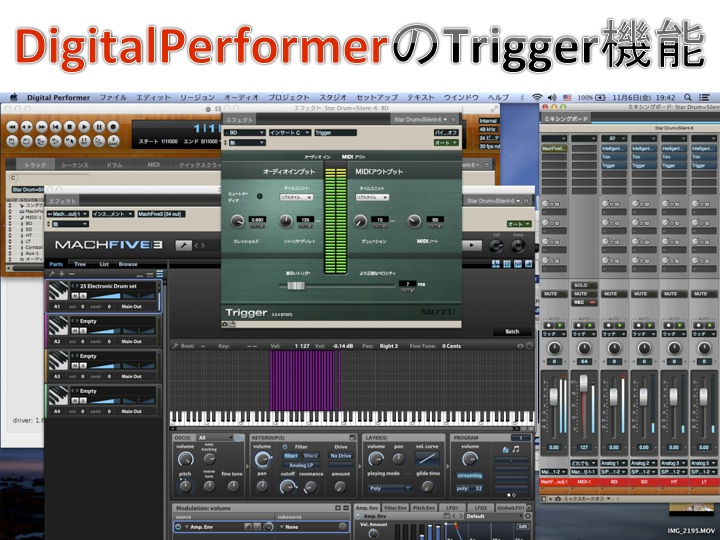Click the wrench icon under Parts tab

click(52, 274)
